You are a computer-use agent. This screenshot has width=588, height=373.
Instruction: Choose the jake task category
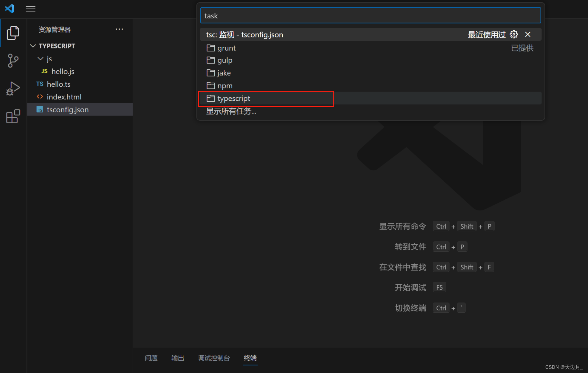(370, 73)
